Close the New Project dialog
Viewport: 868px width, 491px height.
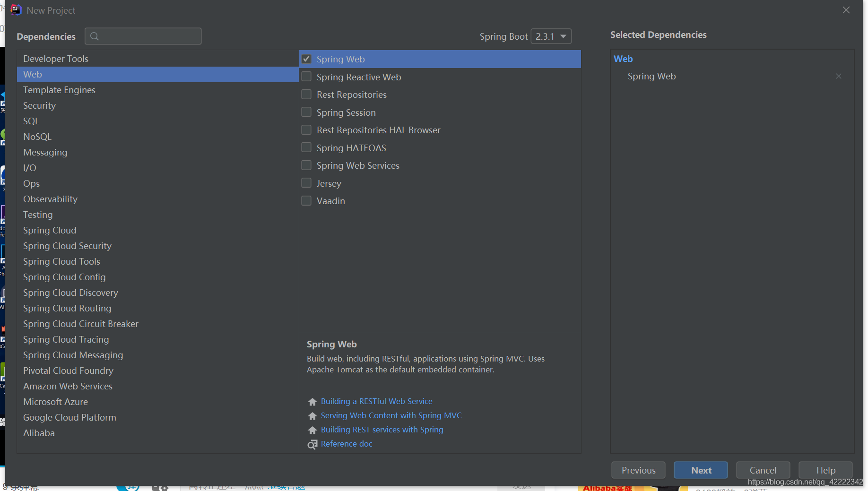(x=846, y=10)
